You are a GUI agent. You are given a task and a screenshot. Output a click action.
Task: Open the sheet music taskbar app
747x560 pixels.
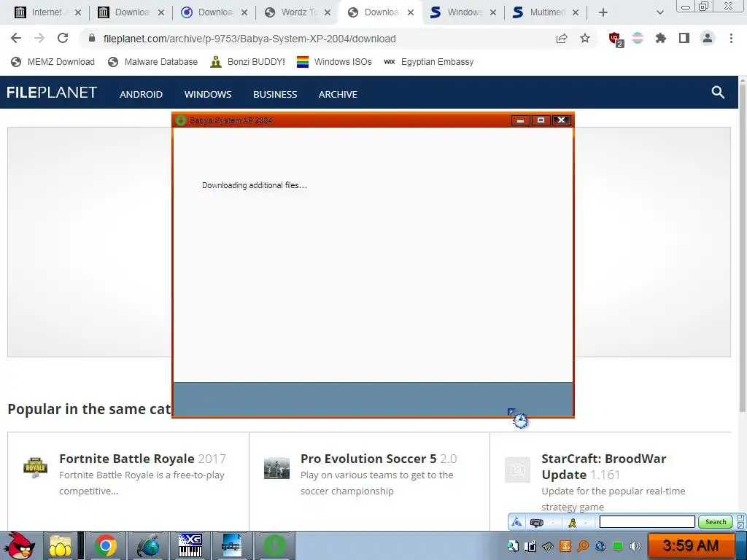[x=231, y=546]
